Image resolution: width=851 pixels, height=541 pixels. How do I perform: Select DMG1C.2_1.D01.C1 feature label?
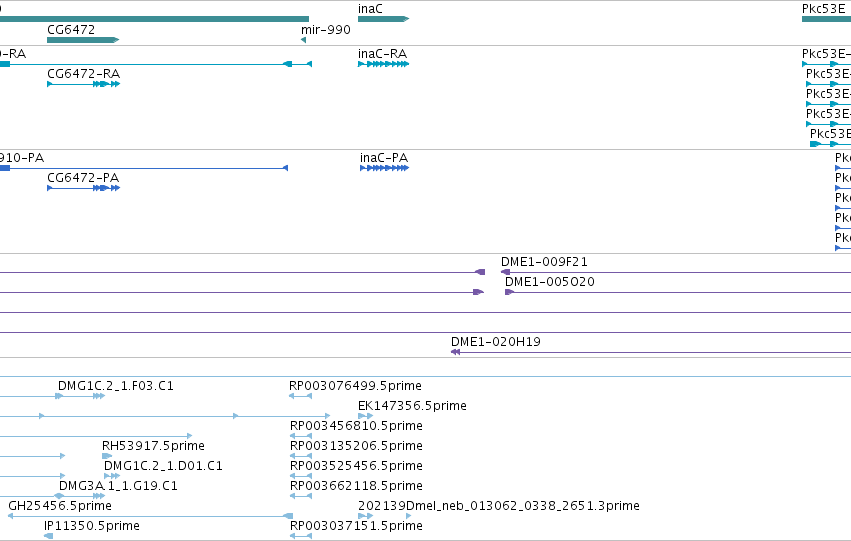(x=163, y=466)
